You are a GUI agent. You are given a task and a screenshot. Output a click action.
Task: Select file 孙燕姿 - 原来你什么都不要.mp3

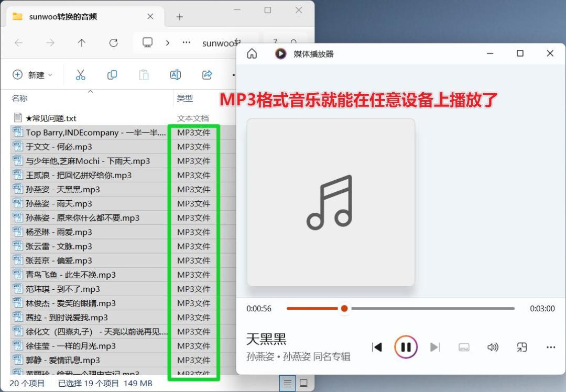[x=82, y=218]
